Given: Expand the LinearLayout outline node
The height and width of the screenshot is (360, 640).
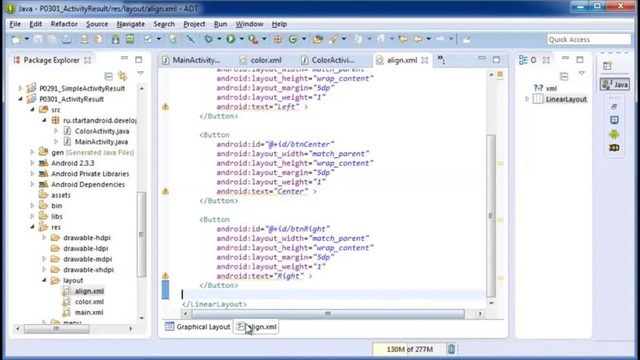Looking at the screenshot, I should click(x=527, y=99).
